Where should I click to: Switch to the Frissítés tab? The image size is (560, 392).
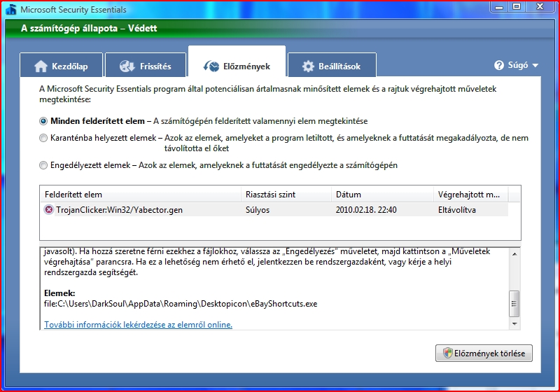146,65
